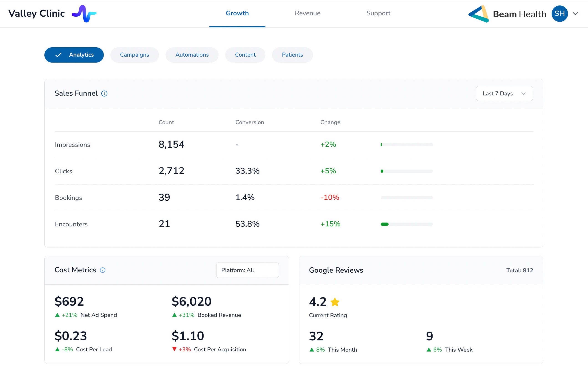588x385 pixels.
Task: Click the Total: 812 reviews label
Action: click(519, 270)
